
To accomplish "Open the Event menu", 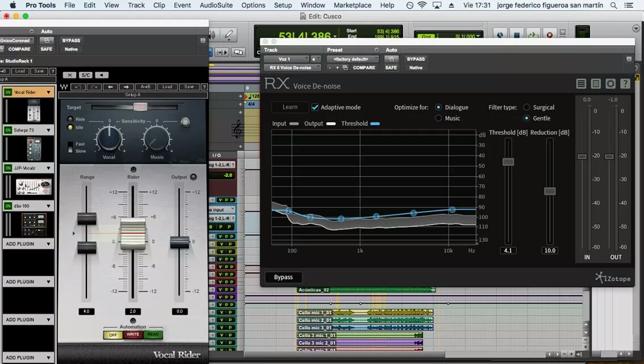I will [x=182, y=5].
